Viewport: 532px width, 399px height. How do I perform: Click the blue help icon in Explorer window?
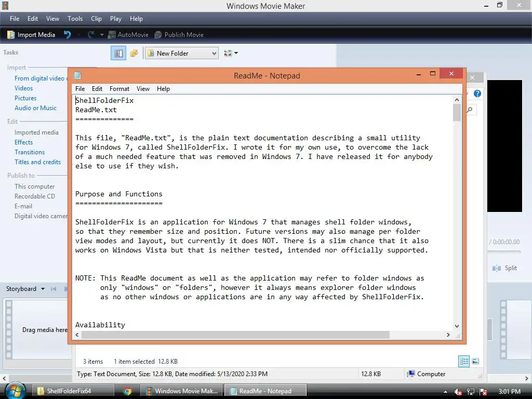[477, 94]
